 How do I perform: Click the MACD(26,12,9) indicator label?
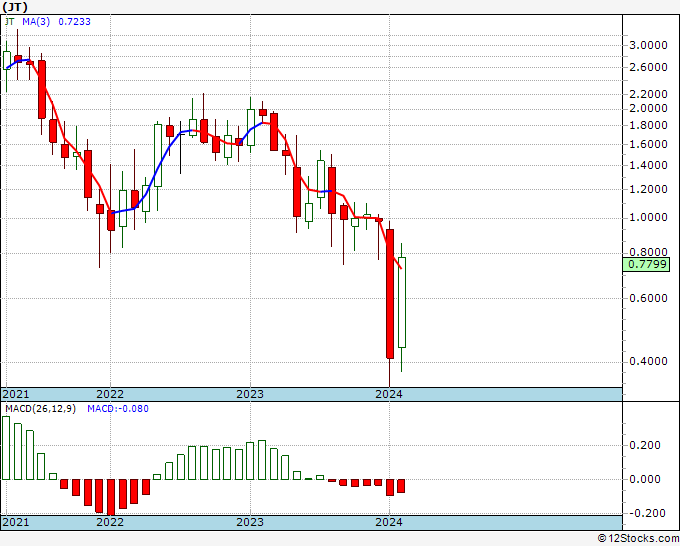tap(40, 409)
